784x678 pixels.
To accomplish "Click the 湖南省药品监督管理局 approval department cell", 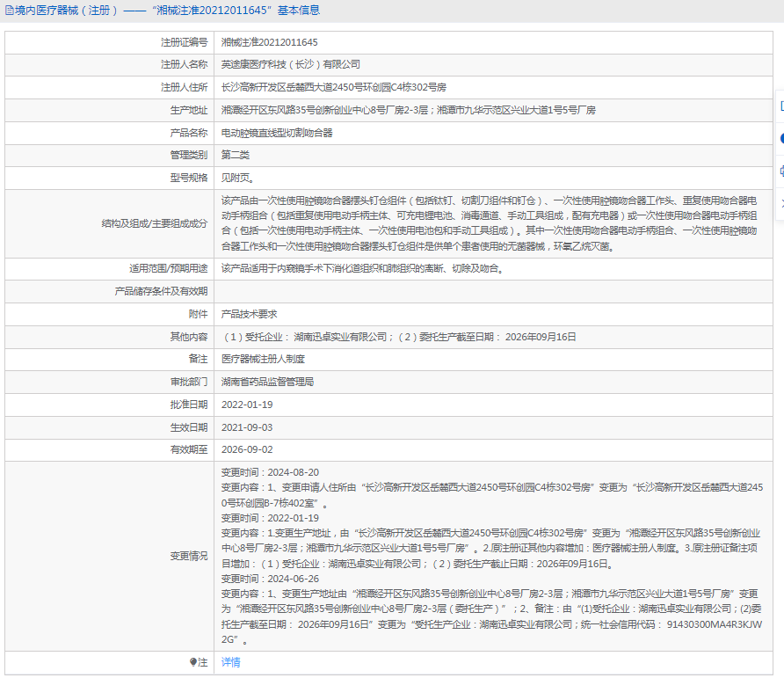I will 493,382.
